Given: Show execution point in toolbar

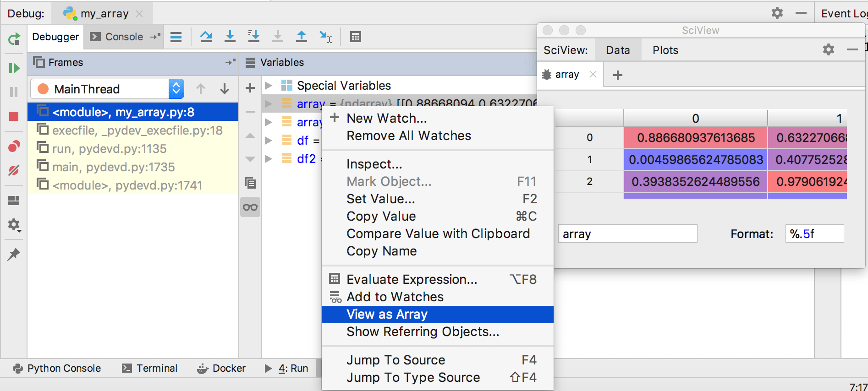Looking at the screenshot, I should (x=176, y=37).
